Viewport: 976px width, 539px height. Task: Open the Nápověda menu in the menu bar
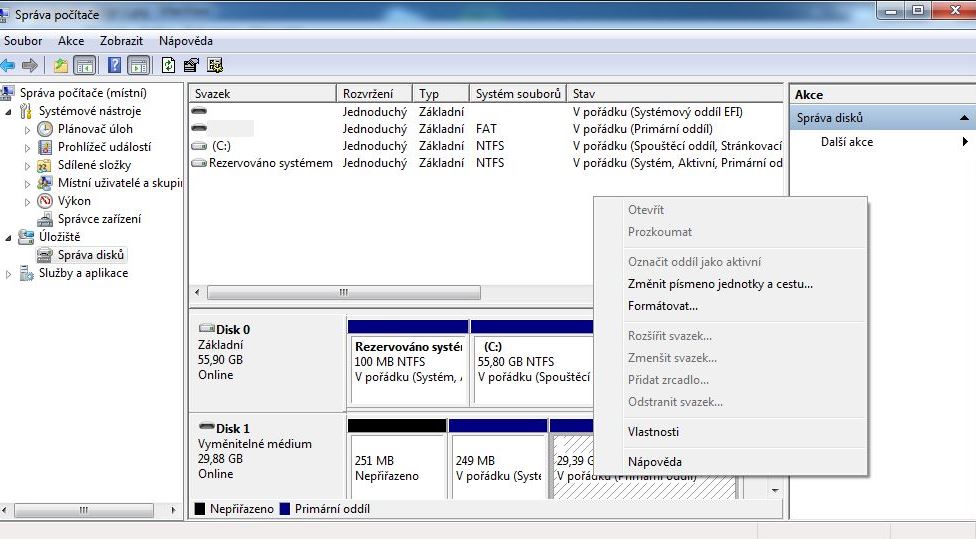(185, 41)
